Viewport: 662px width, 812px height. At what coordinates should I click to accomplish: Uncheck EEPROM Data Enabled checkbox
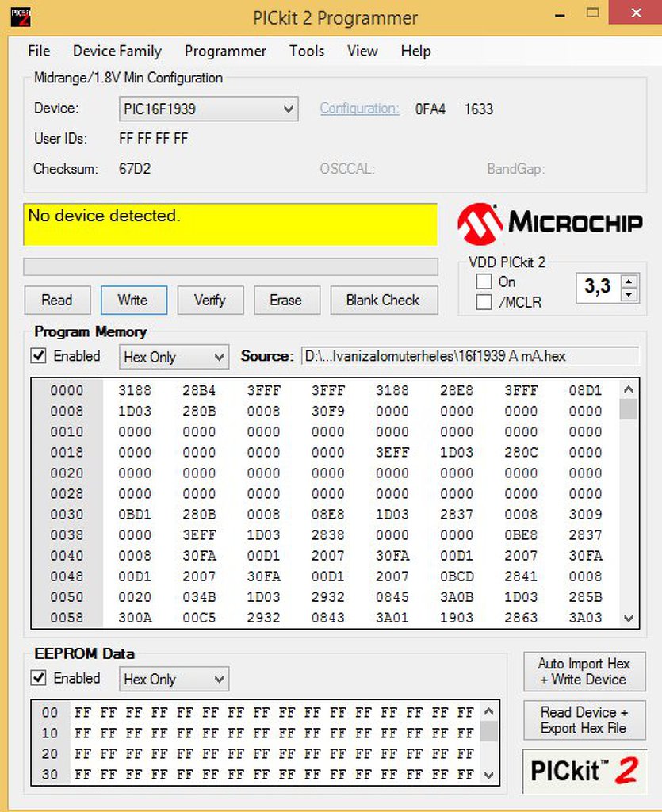(x=38, y=677)
